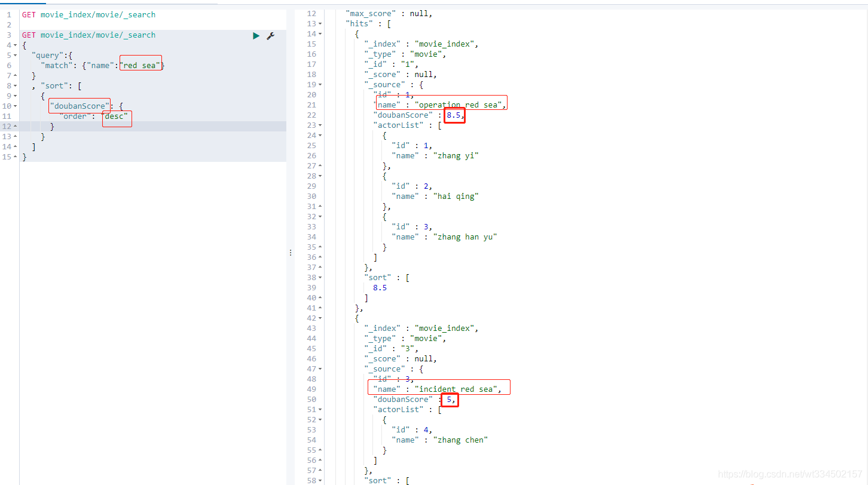The image size is (868, 485).
Task: Click the closing fold marker at request line 7
Action: pos(14,76)
